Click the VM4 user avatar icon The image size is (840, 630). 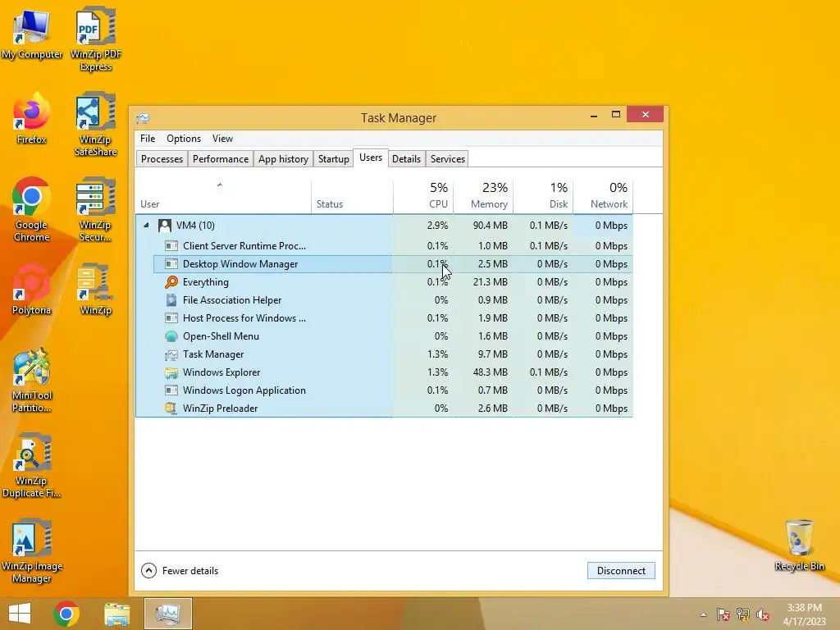tap(164, 226)
